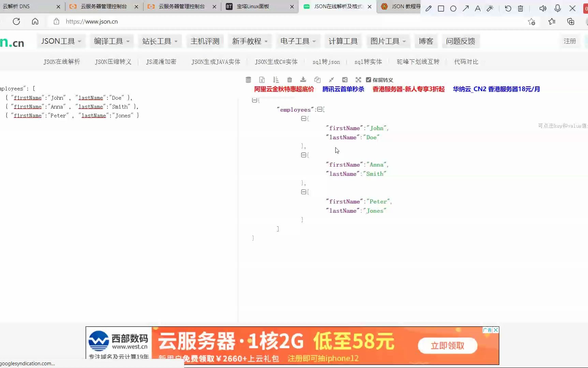
Task: Click the browser home icon
Action: [35, 22]
